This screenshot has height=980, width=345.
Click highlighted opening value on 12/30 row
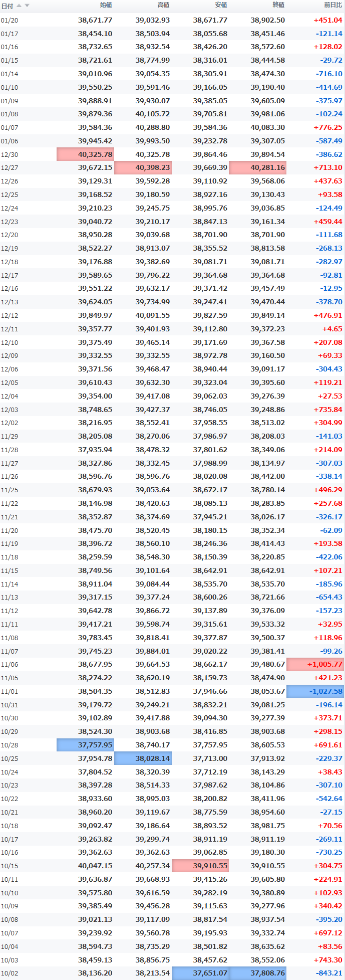[85, 154]
